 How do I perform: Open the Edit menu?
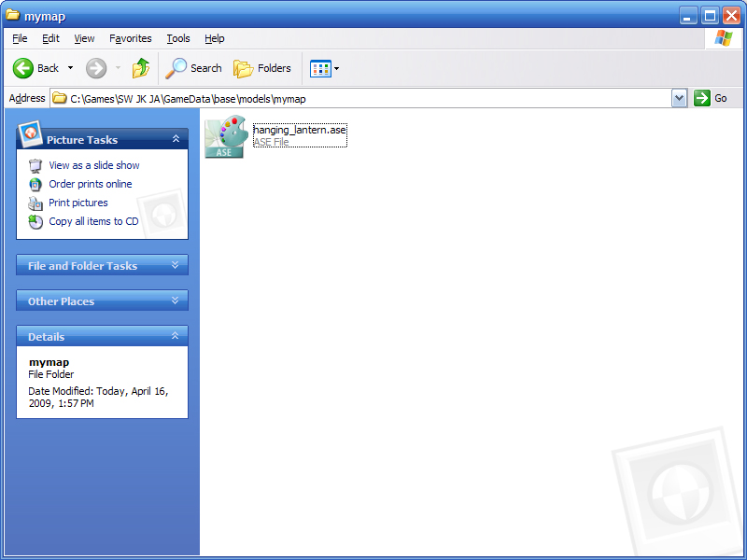(x=50, y=38)
